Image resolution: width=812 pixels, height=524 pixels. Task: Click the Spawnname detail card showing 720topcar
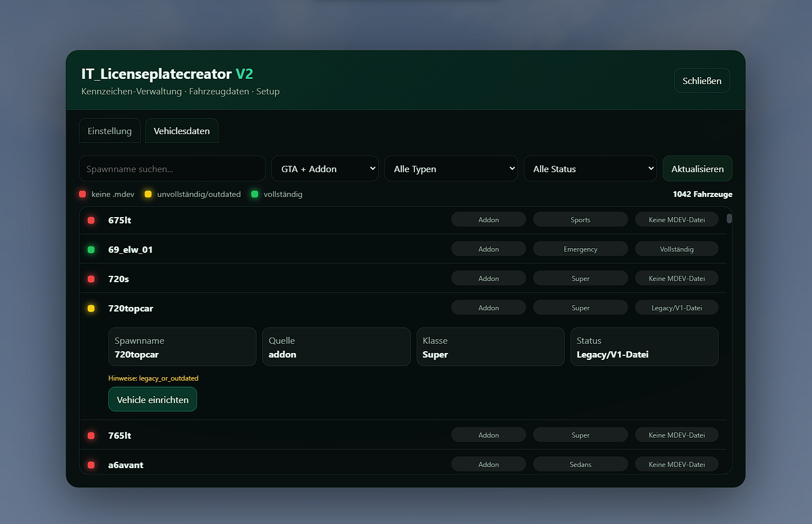182,347
